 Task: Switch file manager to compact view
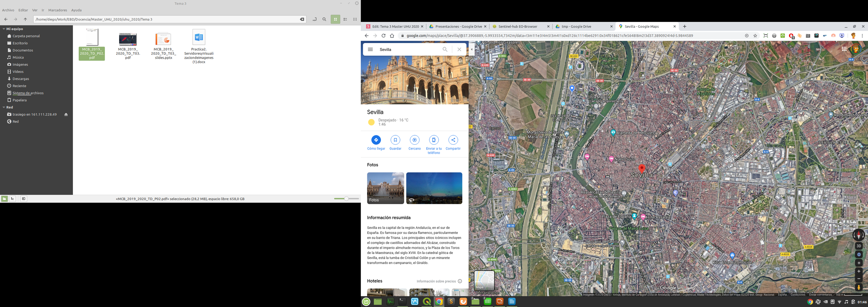point(355,19)
